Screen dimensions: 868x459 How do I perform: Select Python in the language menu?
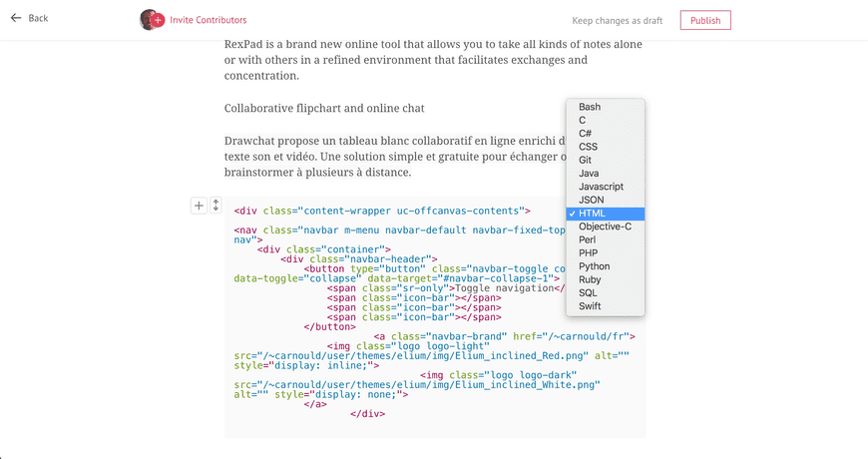605,266
